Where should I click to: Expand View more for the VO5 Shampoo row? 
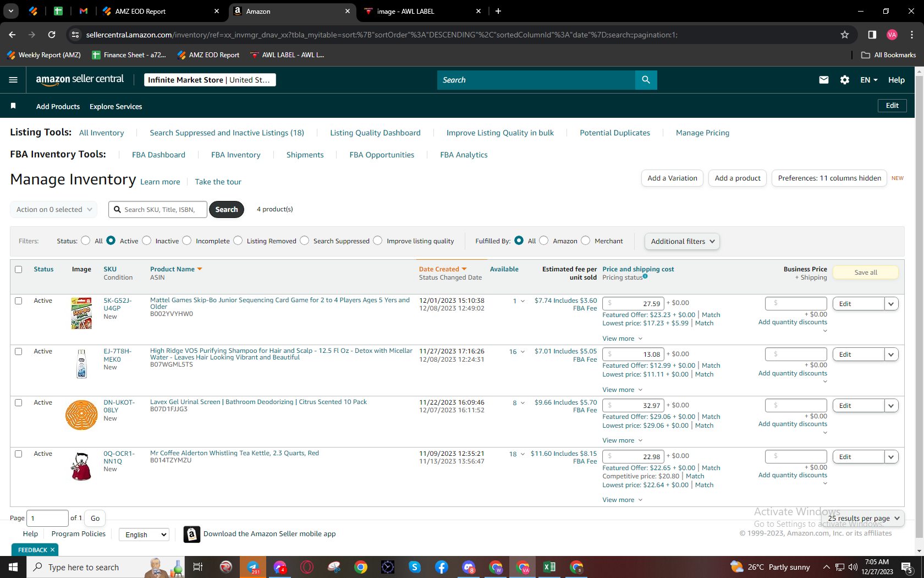coord(622,390)
